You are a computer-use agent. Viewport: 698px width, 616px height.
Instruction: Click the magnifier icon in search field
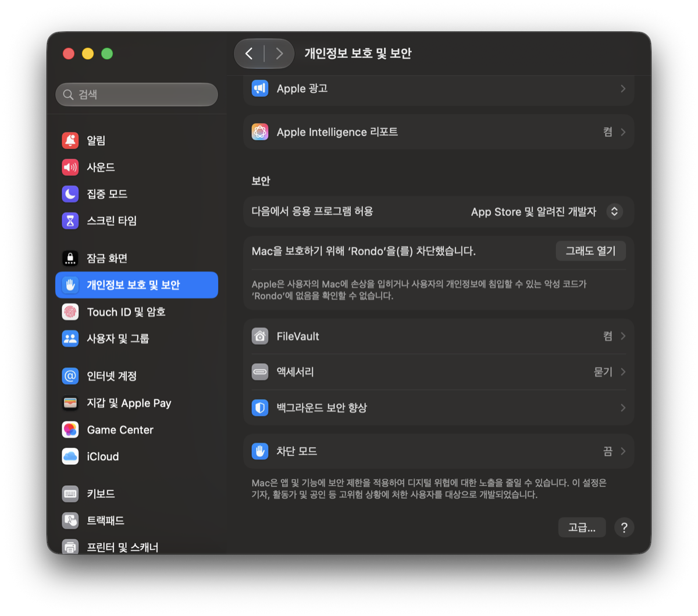(x=68, y=94)
